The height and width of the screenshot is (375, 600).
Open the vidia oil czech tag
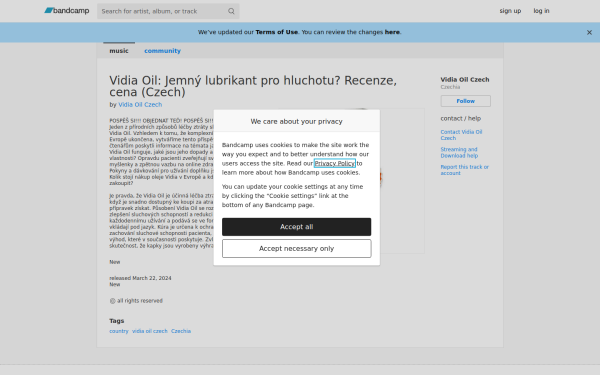click(x=150, y=331)
